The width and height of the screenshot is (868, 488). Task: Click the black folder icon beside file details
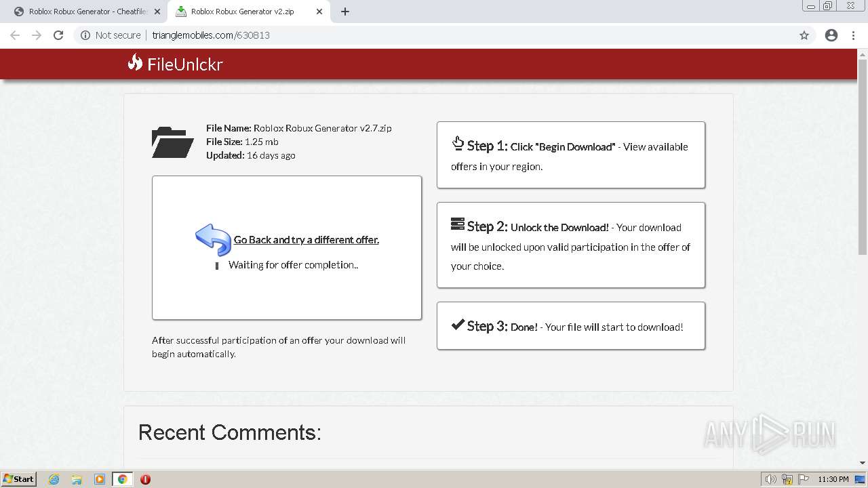(x=172, y=142)
